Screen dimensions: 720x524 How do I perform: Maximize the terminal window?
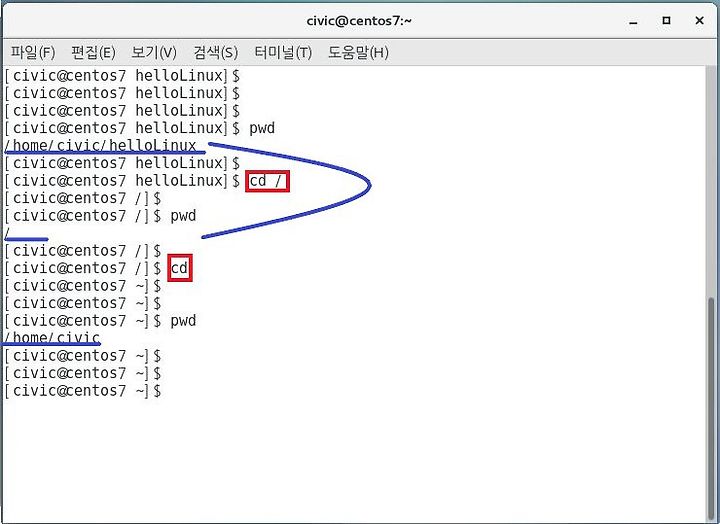point(666,21)
